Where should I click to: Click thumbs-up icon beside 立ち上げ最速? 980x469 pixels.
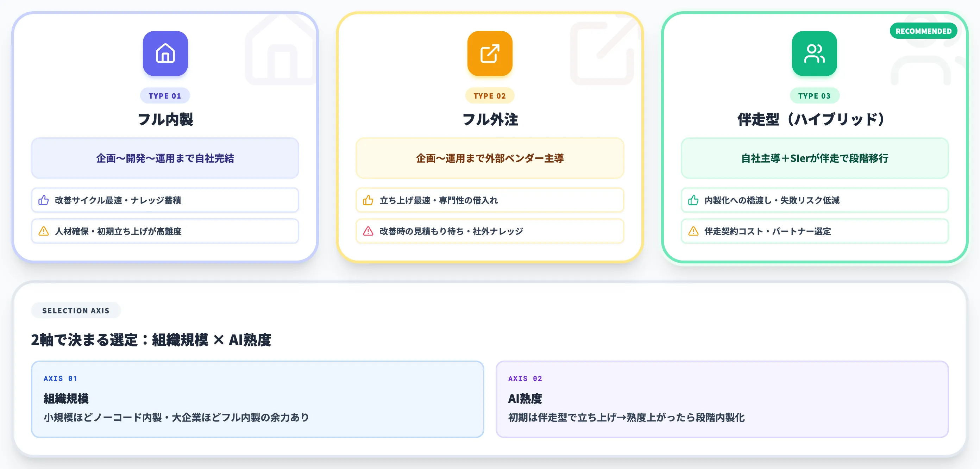368,200
